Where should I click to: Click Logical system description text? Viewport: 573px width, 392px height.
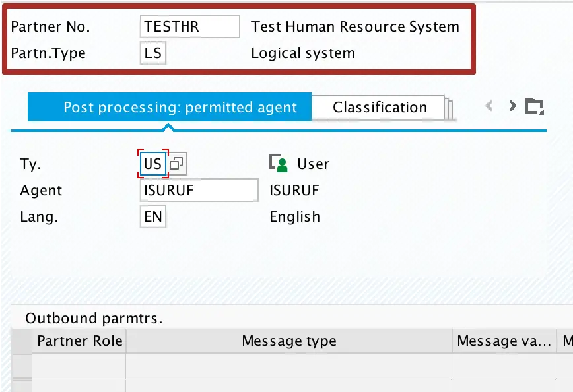tap(303, 53)
